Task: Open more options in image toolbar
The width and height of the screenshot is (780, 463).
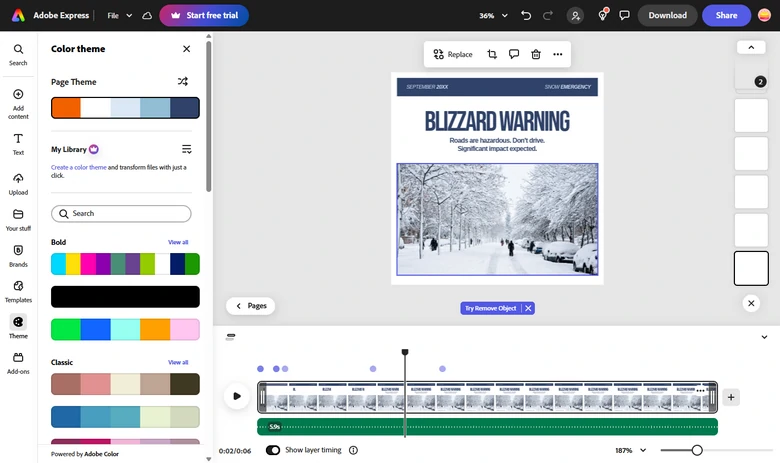Action: pyautogui.click(x=558, y=54)
